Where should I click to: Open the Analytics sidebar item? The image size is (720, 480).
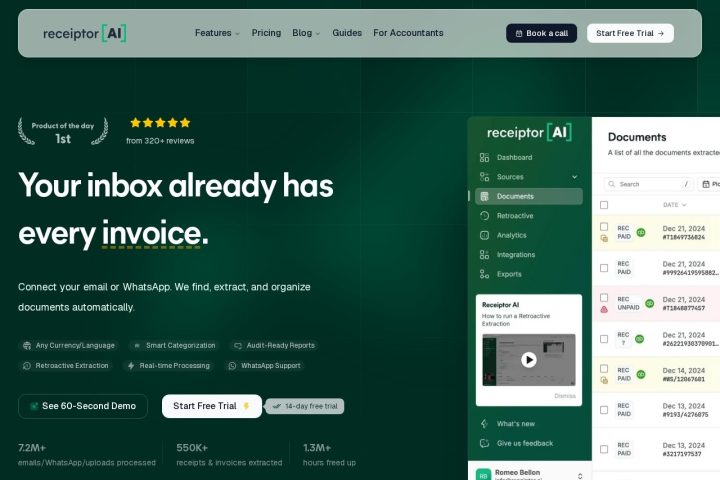pyautogui.click(x=529, y=235)
